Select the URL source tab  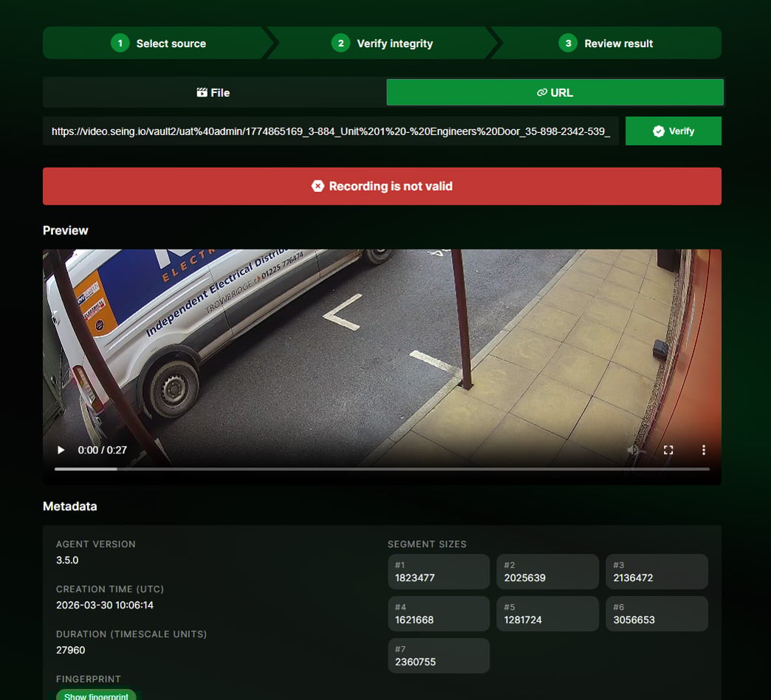coord(555,92)
